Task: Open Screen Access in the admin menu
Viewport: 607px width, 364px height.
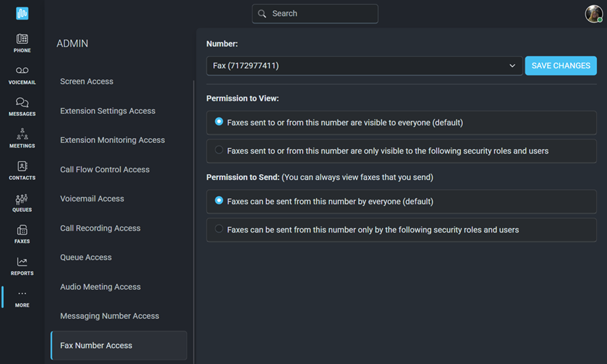Action: [87, 82]
